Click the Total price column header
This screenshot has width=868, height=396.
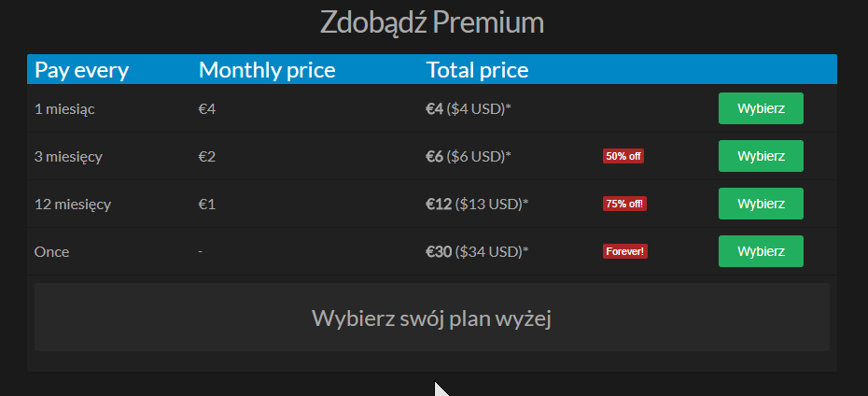(478, 70)
